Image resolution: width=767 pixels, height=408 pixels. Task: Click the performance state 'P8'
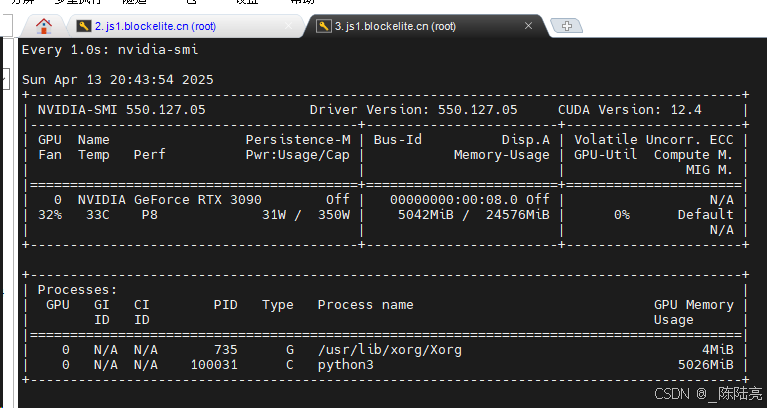tap(150, 215)
